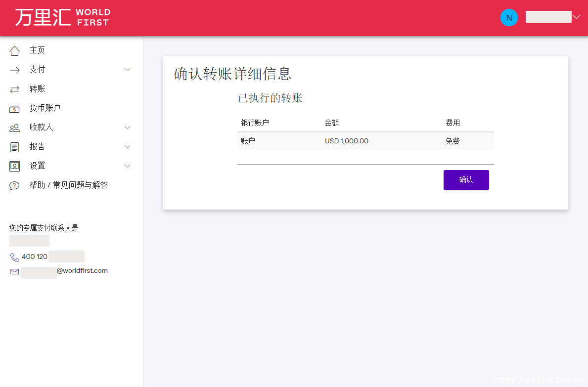
Task: Click the settings profile icon
Action: tap(15, 167)
